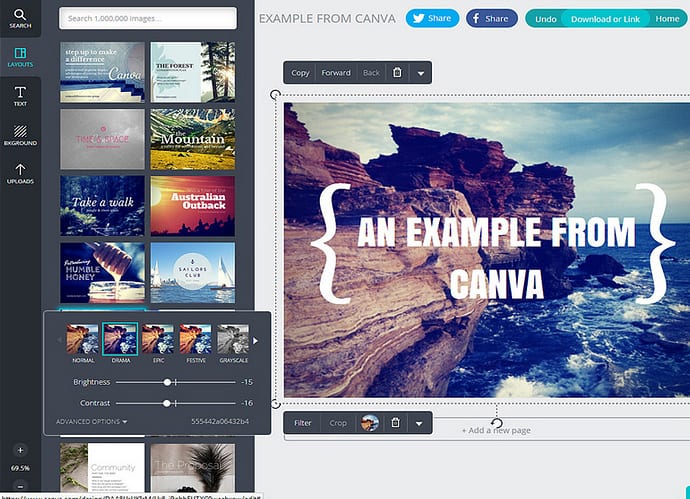Select the 'AN EXAMPLE FROM CANVA' text on canvas
The height and width of the screenshot is (499, 690).
[496, 259]
